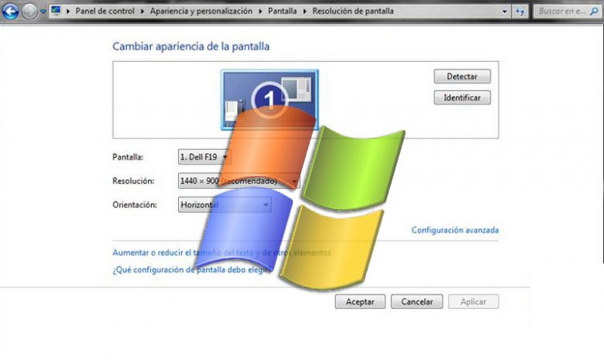The width and height of the screenshot is (604, 364).
Task: Open recent pages arrow beside navigation buttons
Action: pos(43,12)
